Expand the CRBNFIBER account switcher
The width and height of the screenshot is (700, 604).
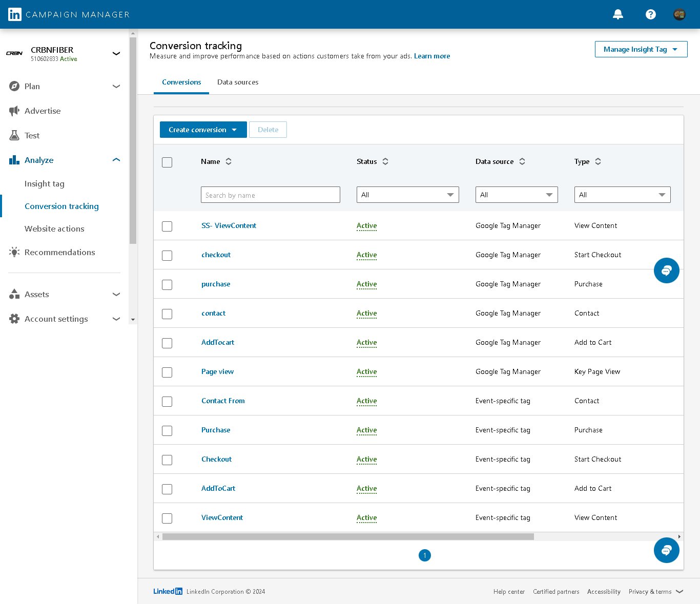pyautogui.click(x=116, y=53)
